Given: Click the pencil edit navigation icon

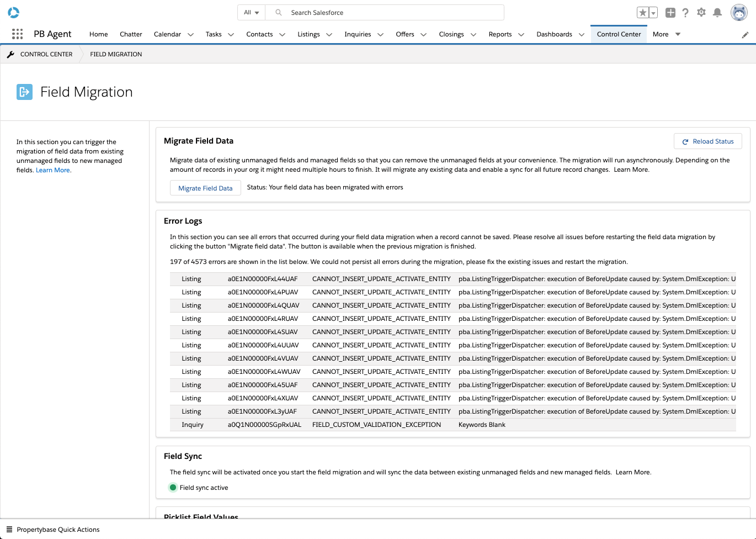Looking at the screenshot, I should pyautogui.click(x=745, y=35).
